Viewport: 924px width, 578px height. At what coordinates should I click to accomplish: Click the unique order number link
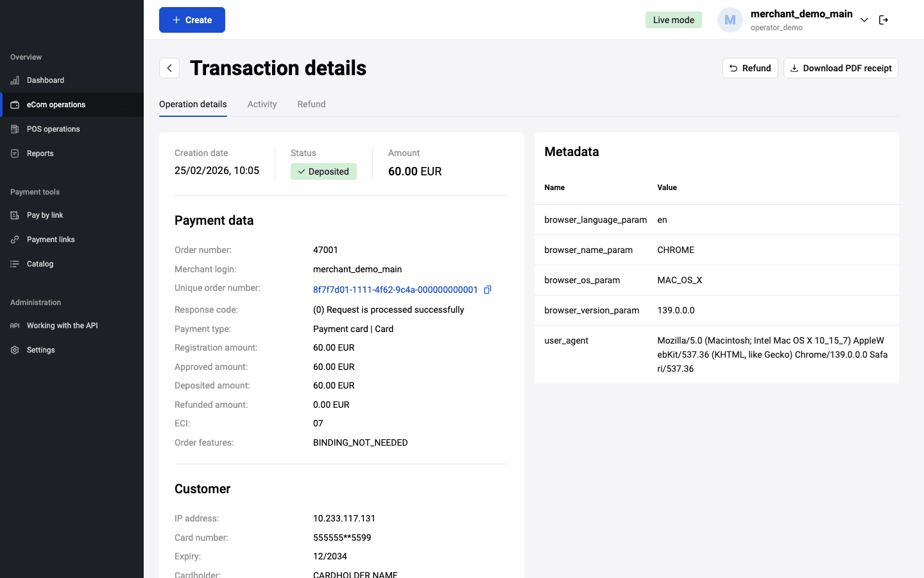(395, 290)
